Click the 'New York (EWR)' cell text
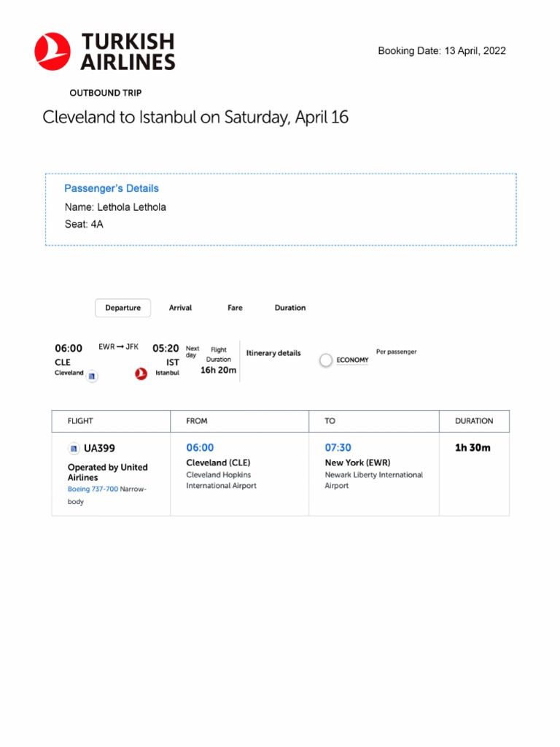This screenshot has height=747, width=560. click(357, 462)
